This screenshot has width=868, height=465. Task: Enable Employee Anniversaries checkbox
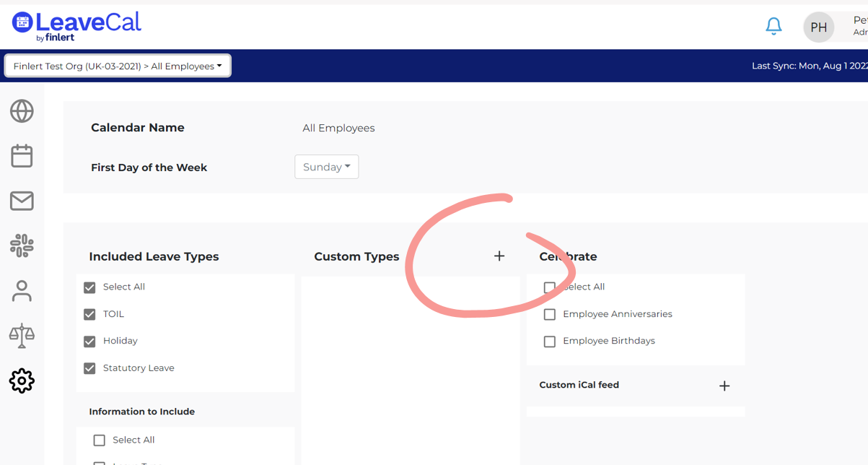(550, 315)
